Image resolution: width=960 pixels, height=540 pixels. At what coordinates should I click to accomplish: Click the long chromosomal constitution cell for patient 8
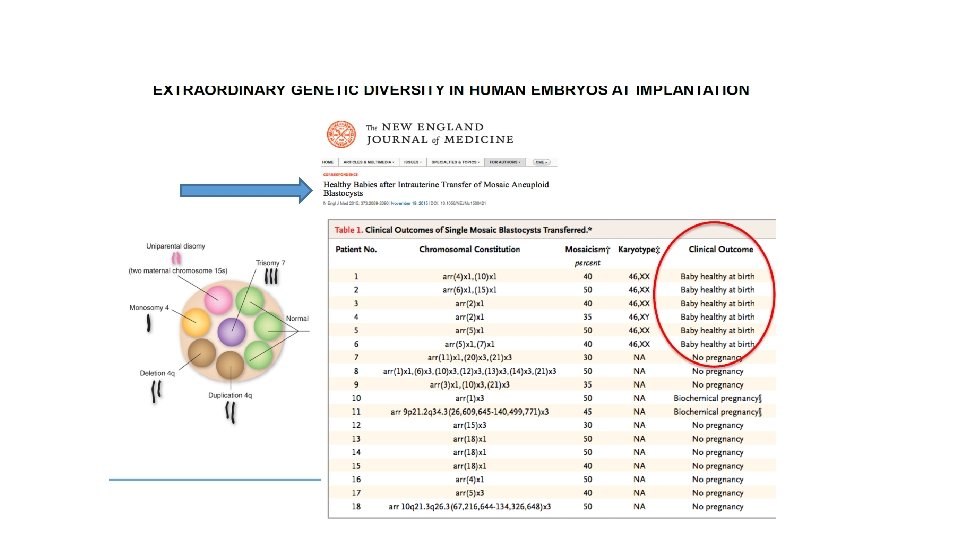[470, 371]
